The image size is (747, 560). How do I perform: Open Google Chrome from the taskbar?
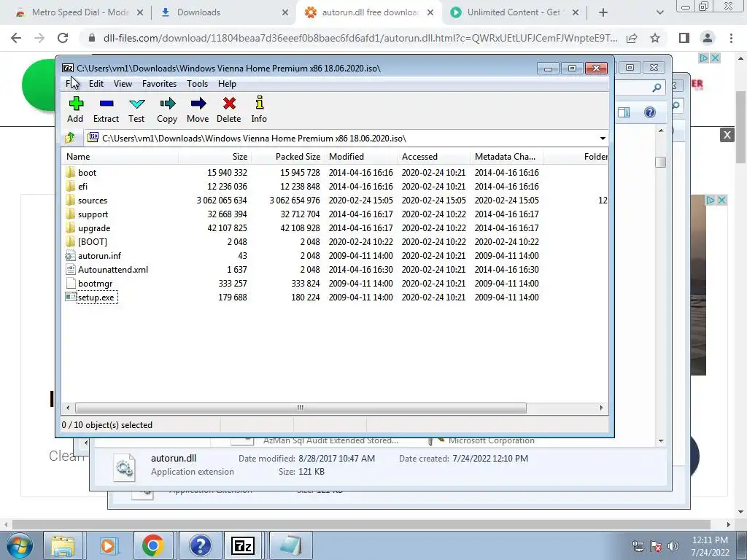tap(152, 545)
